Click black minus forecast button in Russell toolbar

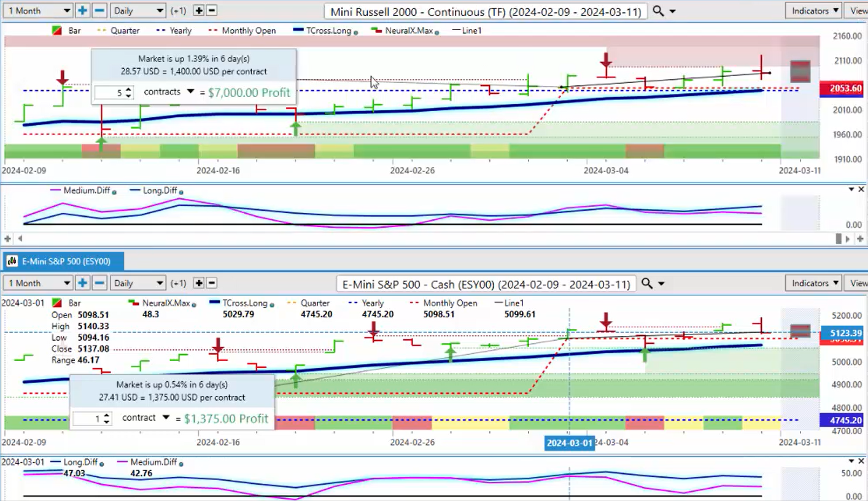tap(212, 10)
